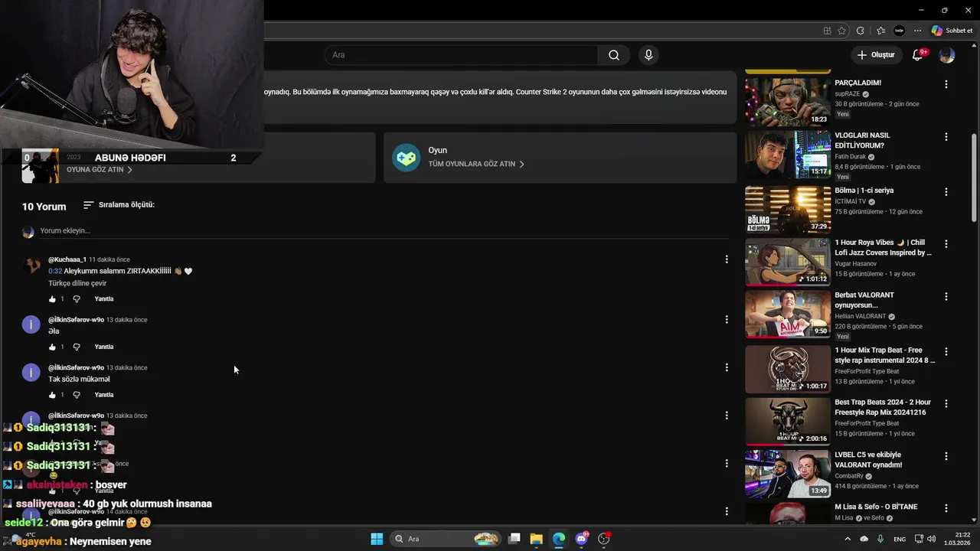Viewport: 980px width, 551px height.
Task: Start voice search with the microphone icon
Action: pos(648,55)
